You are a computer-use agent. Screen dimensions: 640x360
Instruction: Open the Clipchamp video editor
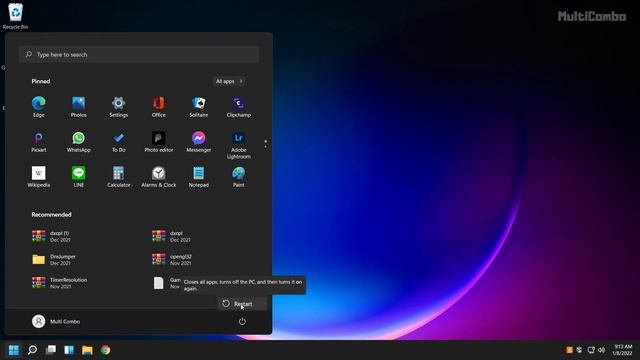tap(239, 107)
